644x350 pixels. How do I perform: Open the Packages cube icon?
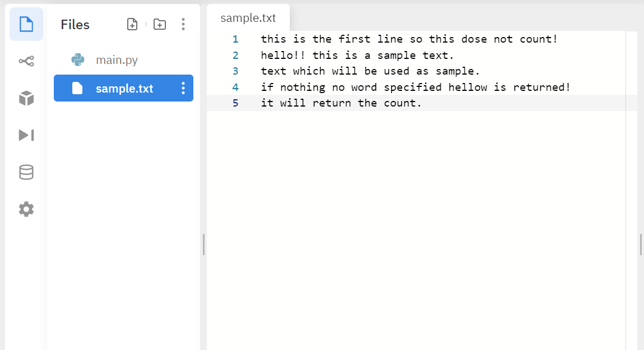(26, 98)
